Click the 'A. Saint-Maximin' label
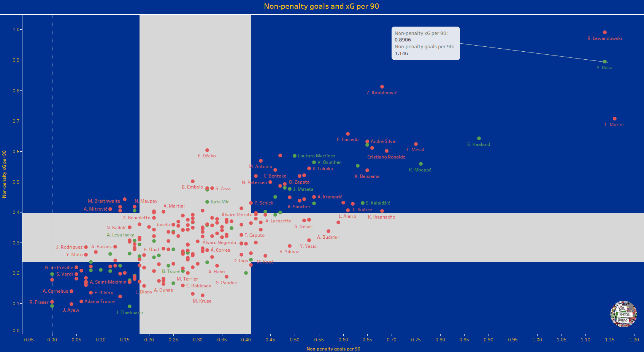 point(108,282)
